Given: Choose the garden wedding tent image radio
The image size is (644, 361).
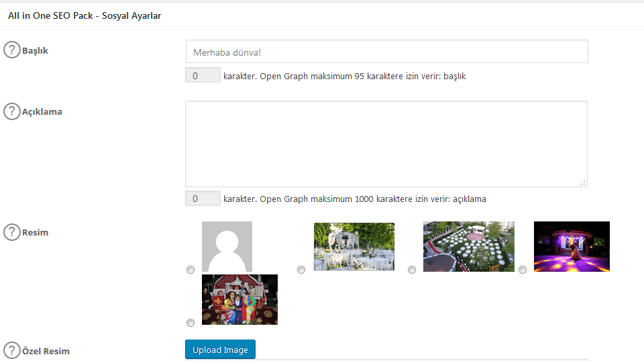Looking at the screenshot, I should (x=301, y=270).
